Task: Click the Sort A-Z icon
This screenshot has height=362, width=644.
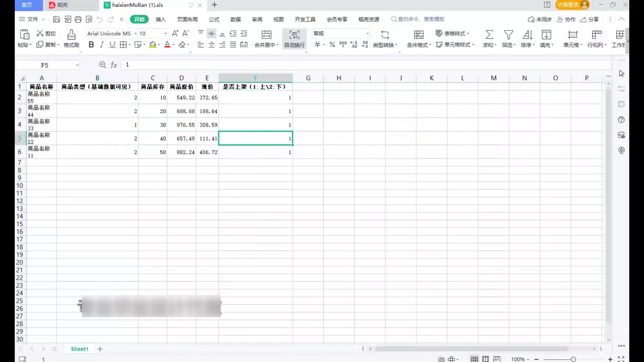Action: pos(527,35)
